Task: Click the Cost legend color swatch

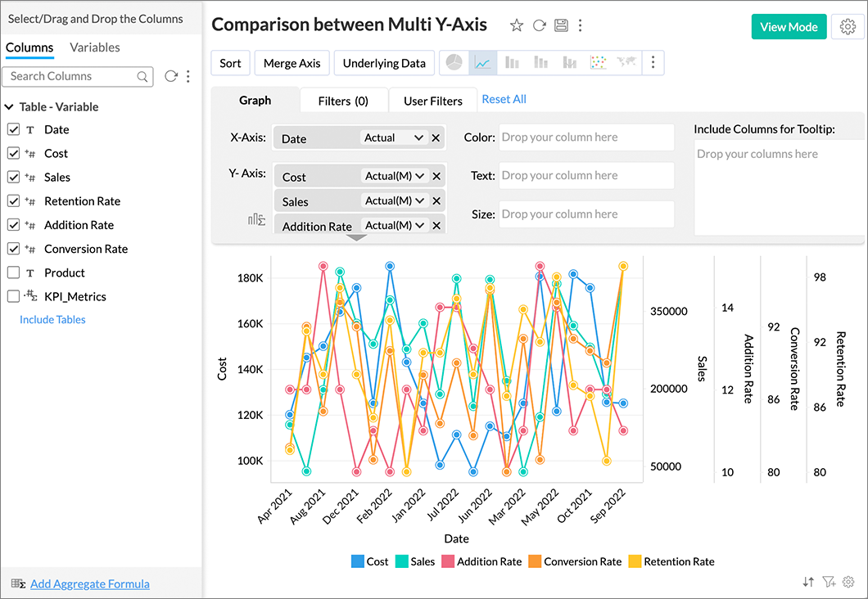Action: click(358, 561)
